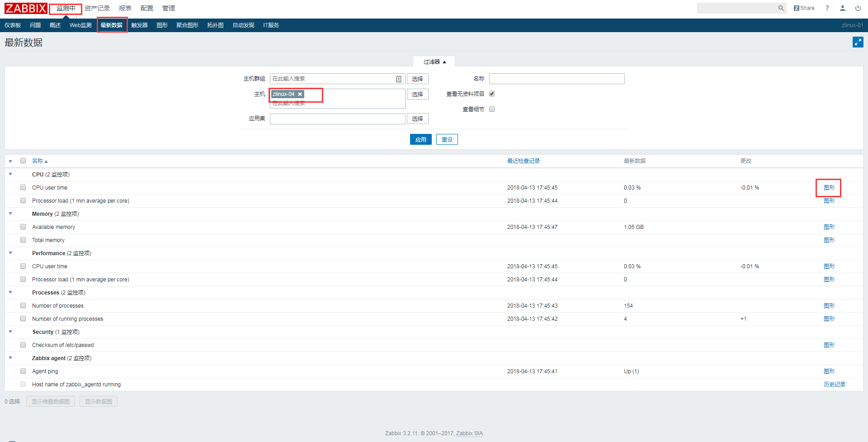868x442 pixels.
Task: Open the 配置 top menu
Action: coord(147,8)
